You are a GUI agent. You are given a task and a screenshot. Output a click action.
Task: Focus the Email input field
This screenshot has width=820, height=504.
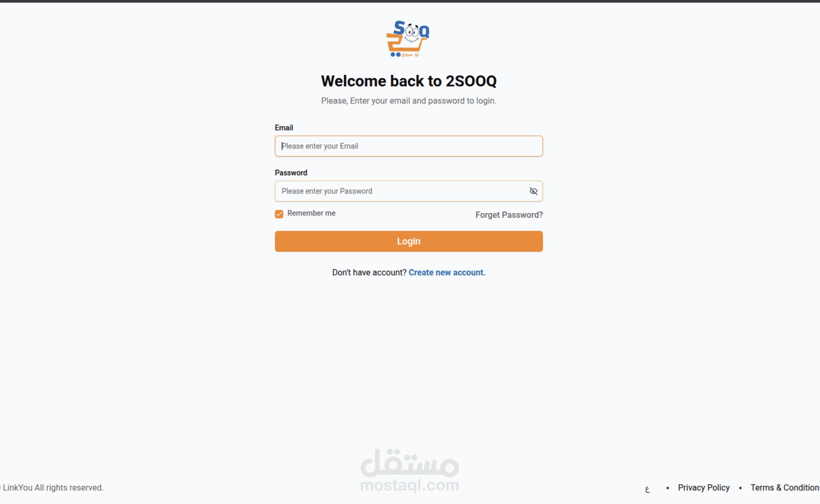pyautogui.click(x=408, y=146)
